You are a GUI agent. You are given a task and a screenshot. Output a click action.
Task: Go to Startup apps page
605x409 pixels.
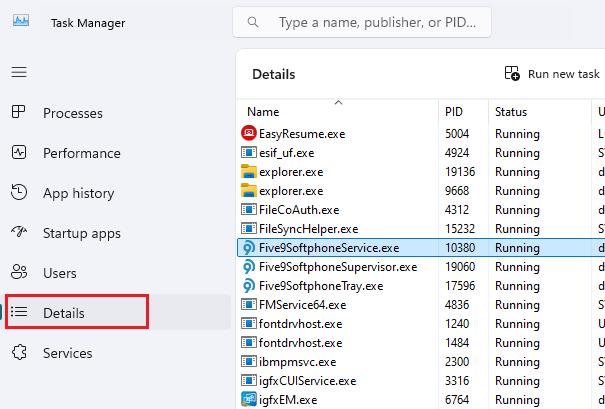(82, 233)
